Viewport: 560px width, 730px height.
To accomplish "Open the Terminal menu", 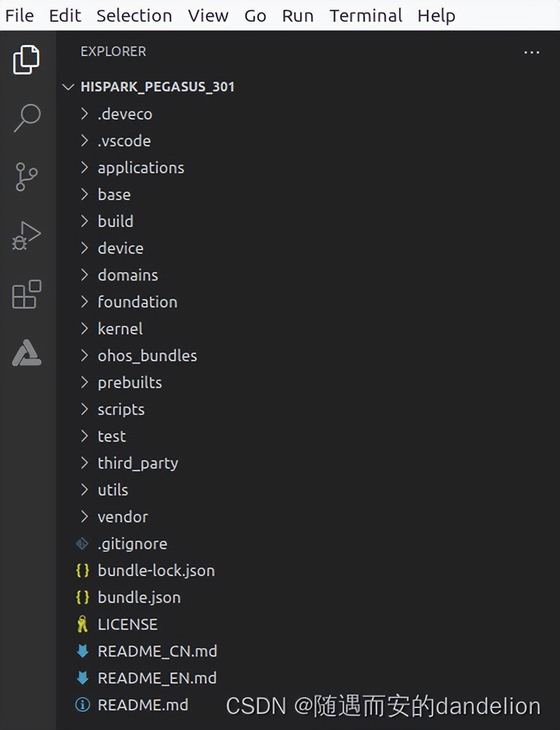I will (365, 15).
